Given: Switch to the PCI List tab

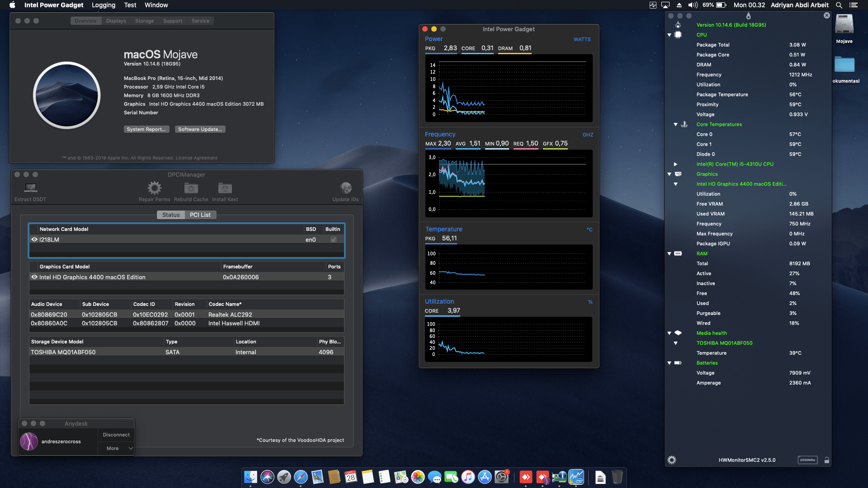Looking at the screenshot, I should pos(200,215).
